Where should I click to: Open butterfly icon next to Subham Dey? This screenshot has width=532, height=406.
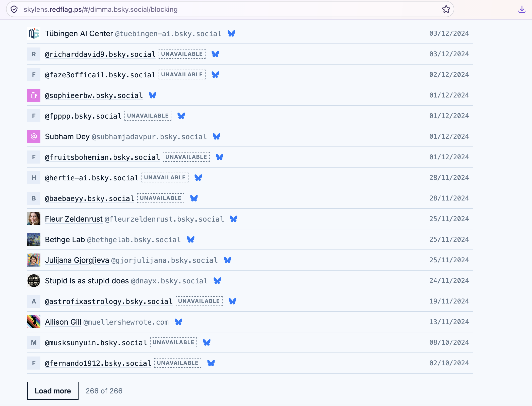click(x=217, y=136)
